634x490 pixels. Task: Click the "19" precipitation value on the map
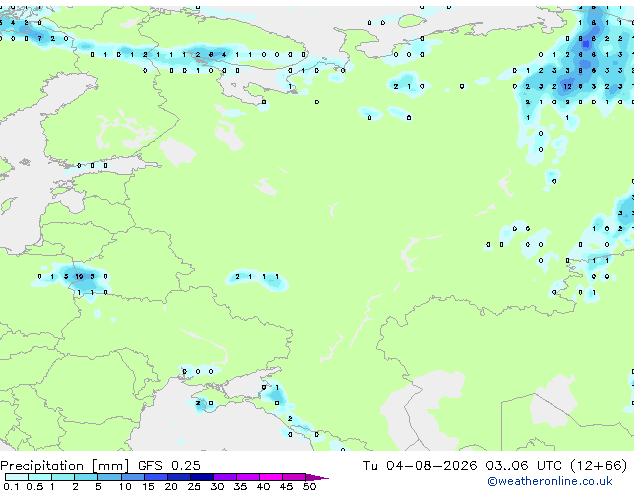click(79, 277)
